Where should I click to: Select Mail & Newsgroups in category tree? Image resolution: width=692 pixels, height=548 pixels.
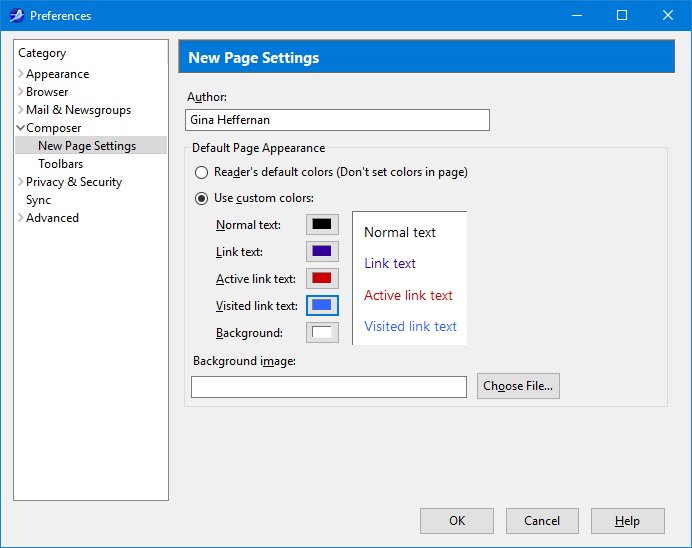pos(78,110)
